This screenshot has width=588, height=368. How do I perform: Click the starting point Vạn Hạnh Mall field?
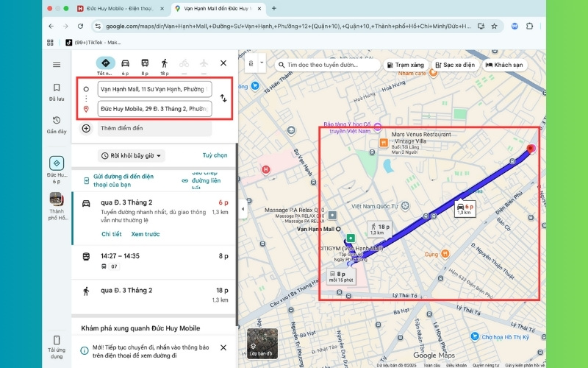tap(154, 89)
